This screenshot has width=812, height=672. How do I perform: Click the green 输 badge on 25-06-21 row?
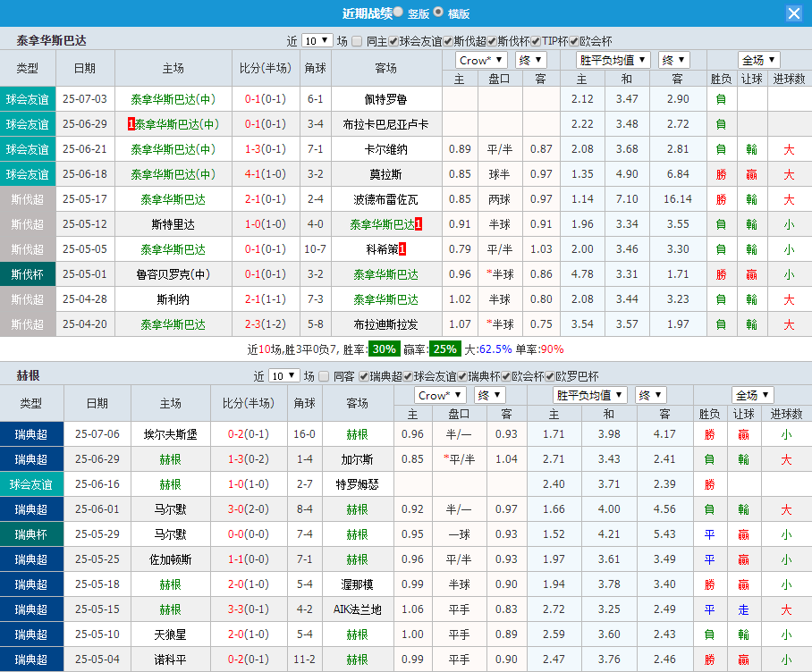pos(752,149)
